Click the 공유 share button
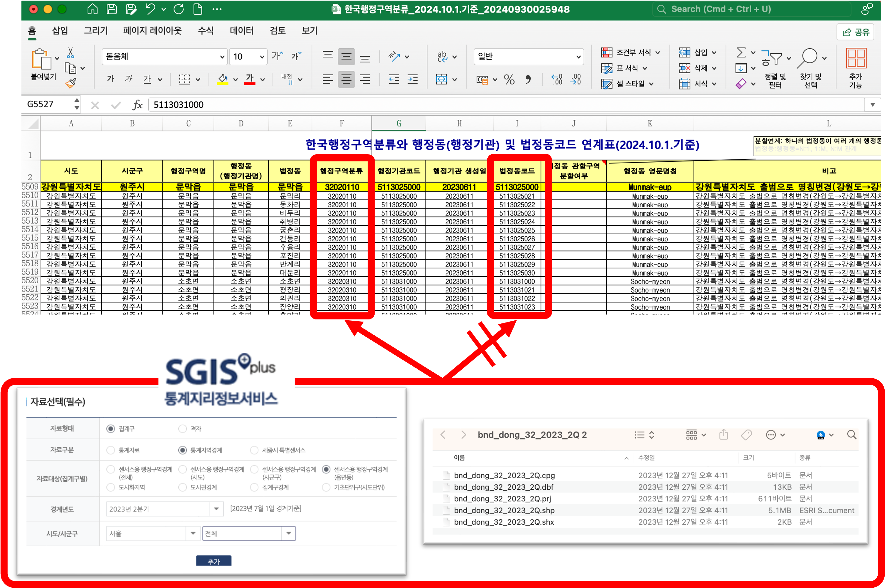 pyautogui.click(x=855, y=32)
